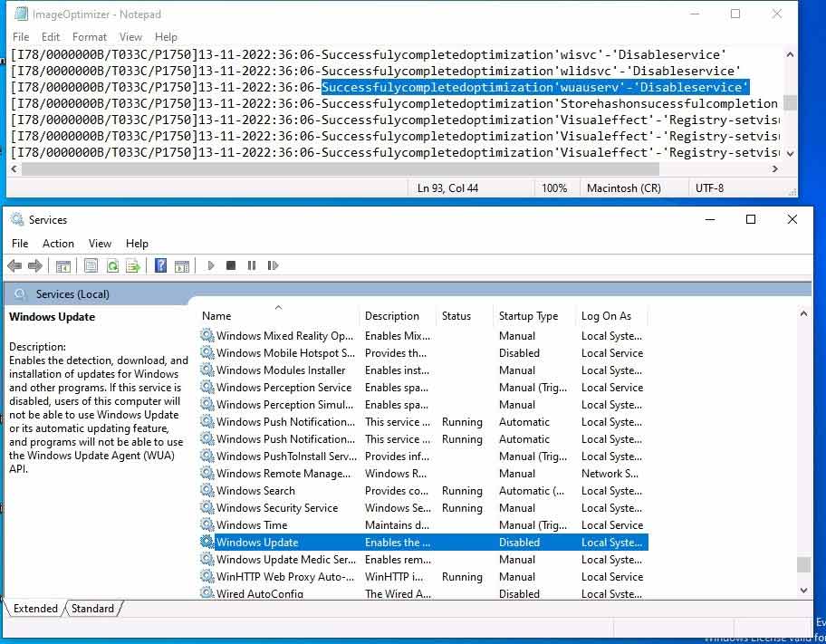Open the Help menu in Notepad
This screenshot has width=826, height=644.
tap(166, 37)
